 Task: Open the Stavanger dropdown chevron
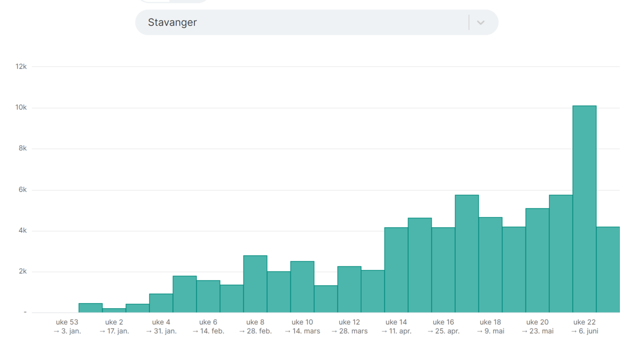480,23
